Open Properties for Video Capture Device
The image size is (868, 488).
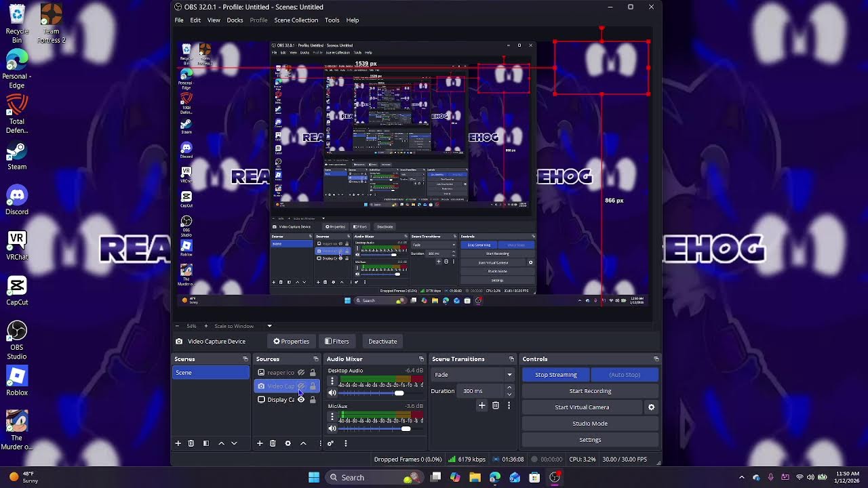(x=291, y=342)
